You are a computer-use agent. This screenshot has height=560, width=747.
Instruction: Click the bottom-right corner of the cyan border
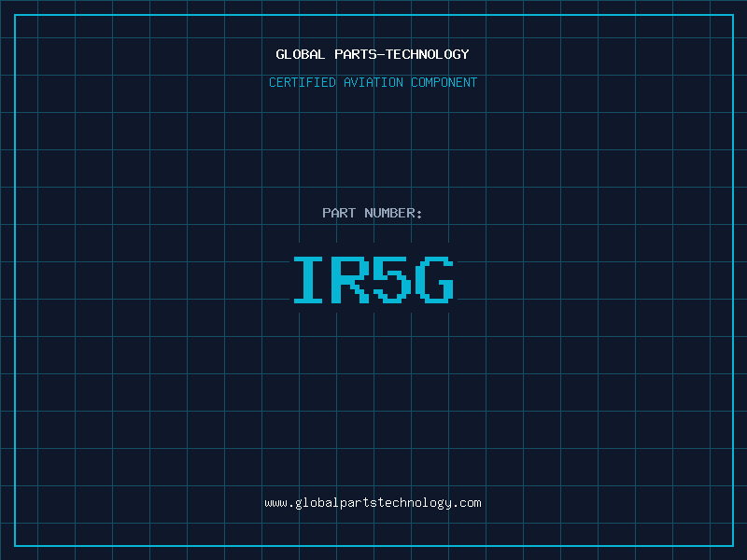click(733, 545)
